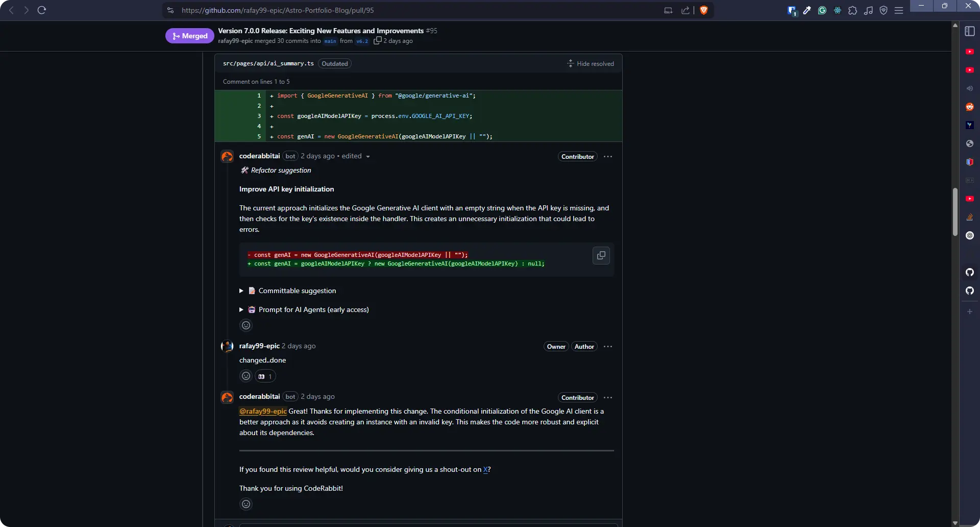Image resolution: width=980 pixels, height=527 pixels.
Task: Open the edited history dropdown
Action: (356, 156)
